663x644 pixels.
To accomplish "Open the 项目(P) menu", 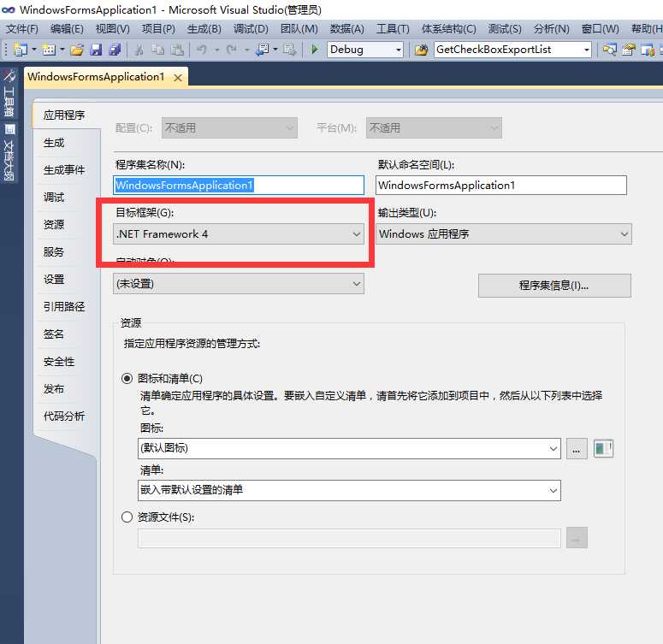I will coord(158,29).
